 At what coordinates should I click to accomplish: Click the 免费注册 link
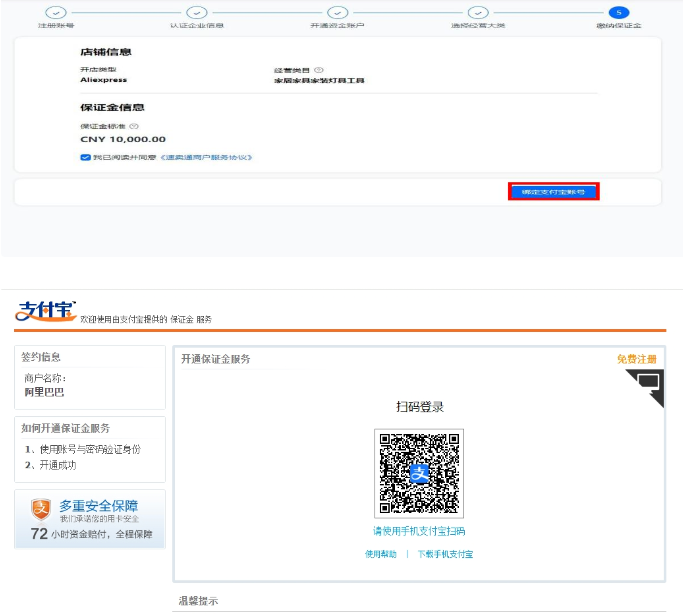point(636,359)
